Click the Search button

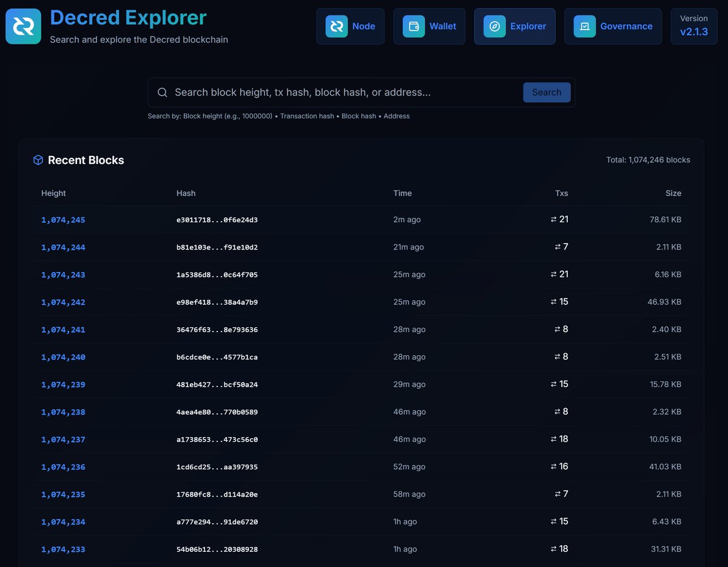547,92
